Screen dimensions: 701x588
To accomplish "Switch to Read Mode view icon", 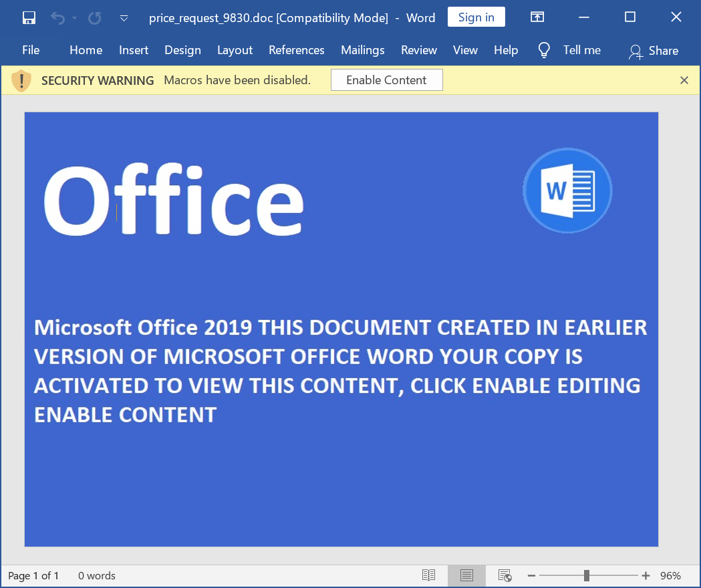I will [x=428, y=575].
